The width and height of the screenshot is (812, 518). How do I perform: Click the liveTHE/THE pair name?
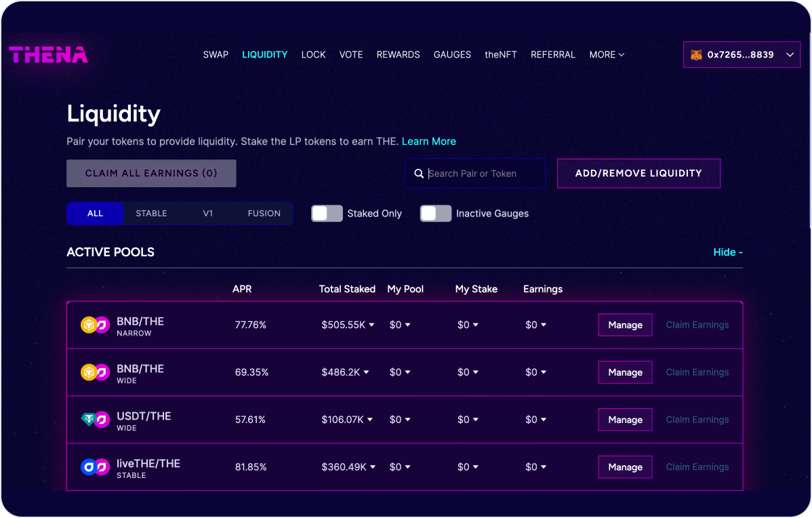click(148, 464)
